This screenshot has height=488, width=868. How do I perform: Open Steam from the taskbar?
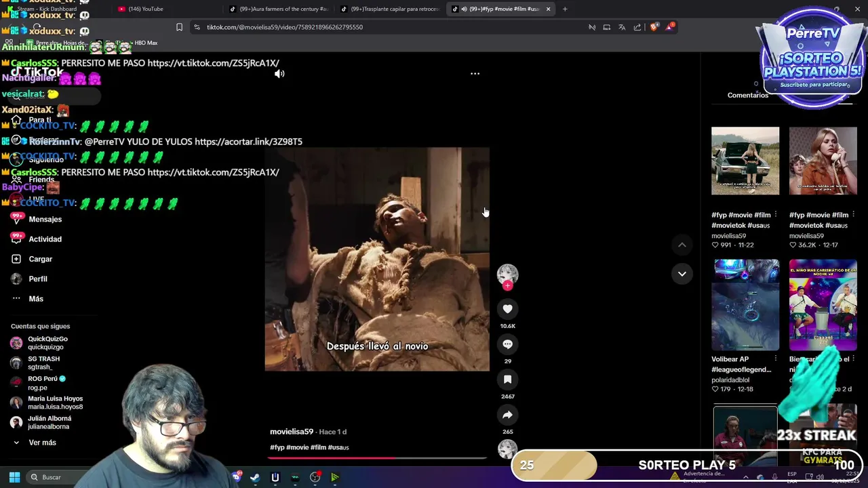[255, 477]
